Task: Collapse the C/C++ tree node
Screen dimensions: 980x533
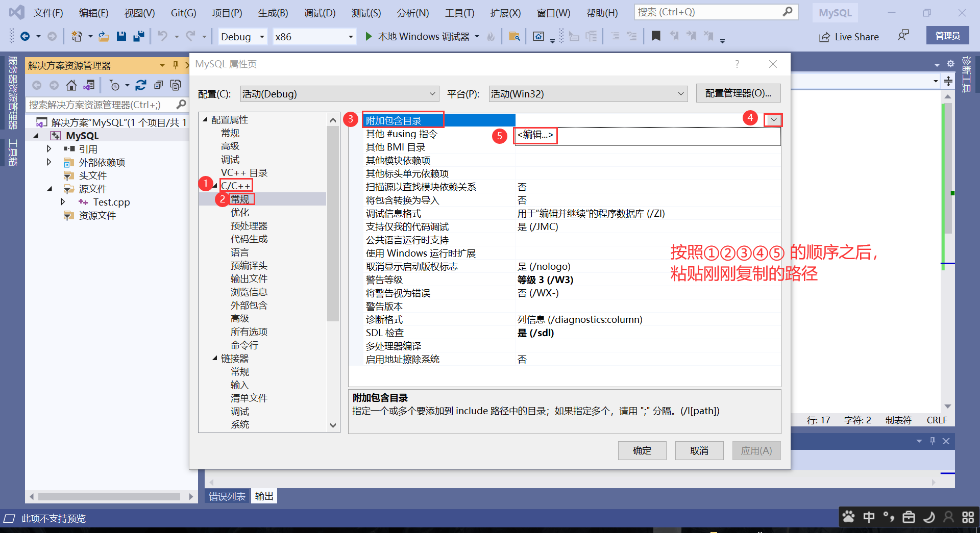Action: (215, 186)
